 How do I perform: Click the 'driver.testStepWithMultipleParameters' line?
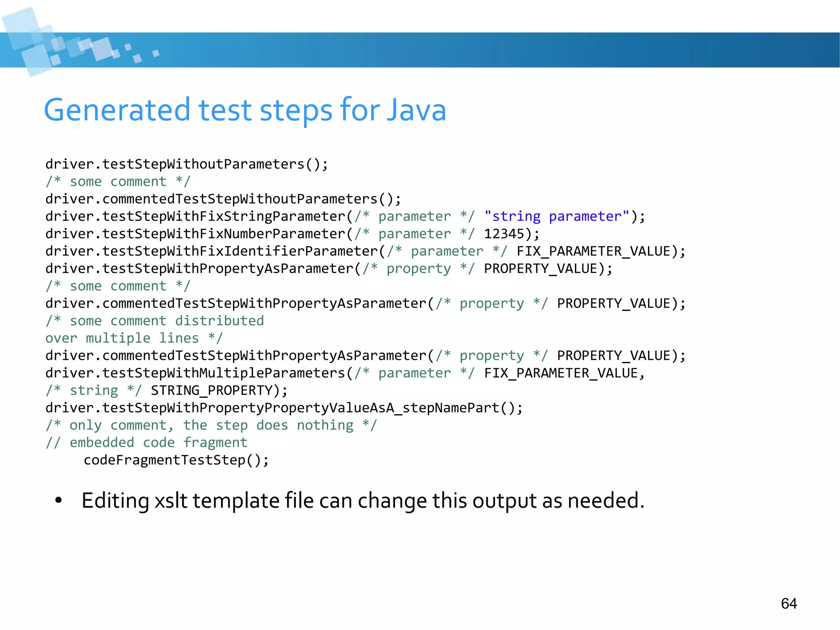coord(345,373)
